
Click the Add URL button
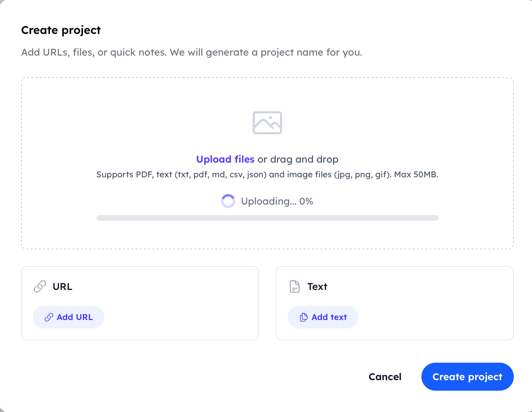pos(68,317)
